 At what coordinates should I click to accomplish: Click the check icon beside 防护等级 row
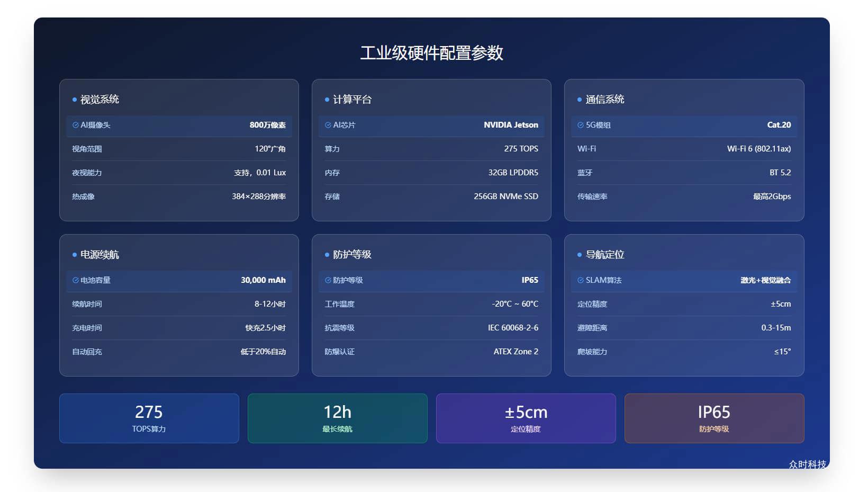pyautogui.click(x=328, y=280)
